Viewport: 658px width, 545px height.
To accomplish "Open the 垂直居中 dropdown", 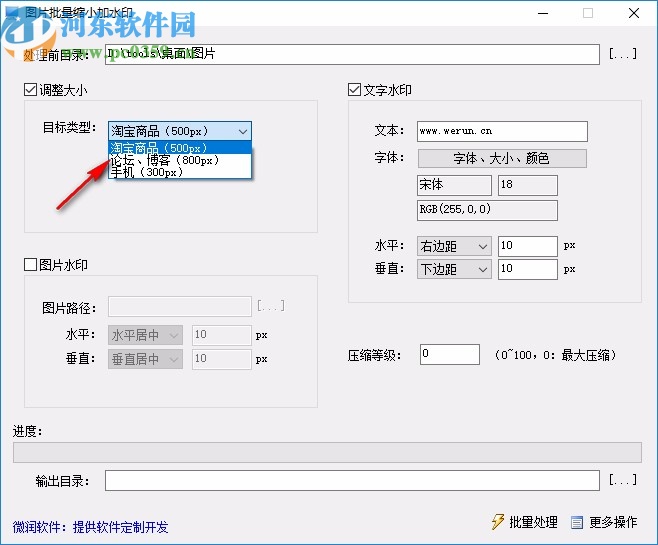I will click(x=145, y=359).
